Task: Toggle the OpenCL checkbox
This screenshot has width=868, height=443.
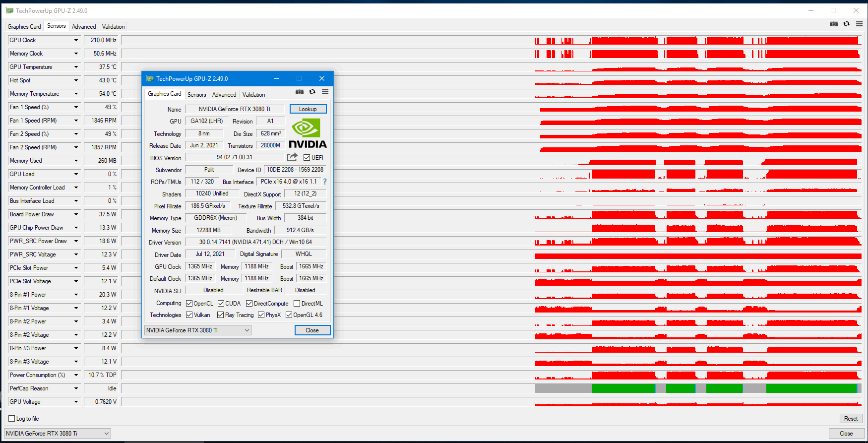Action: (x=189, y=304)
